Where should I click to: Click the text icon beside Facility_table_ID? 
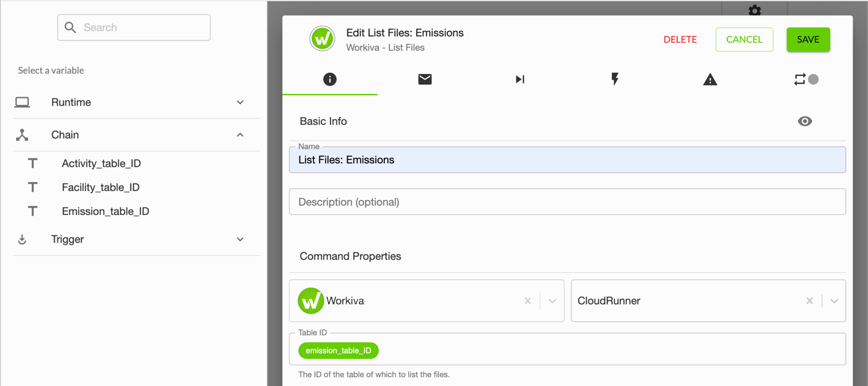[33, 187]
